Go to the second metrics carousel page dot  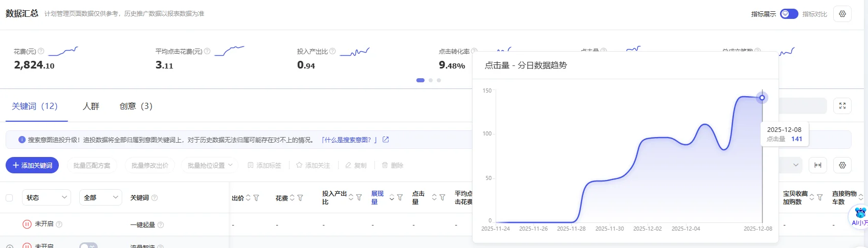(431, 80)
